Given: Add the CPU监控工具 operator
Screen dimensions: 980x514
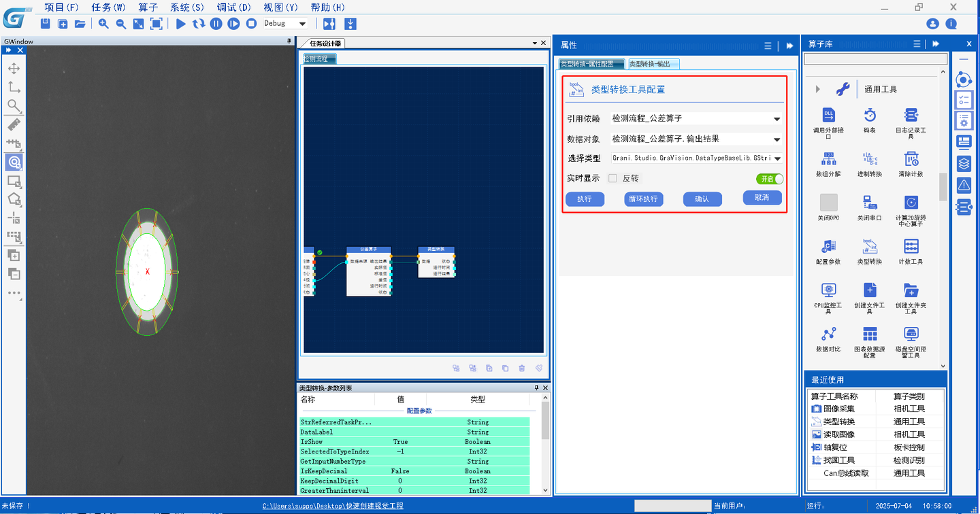Looking at the screenshot, I should (x=828, y=298).
